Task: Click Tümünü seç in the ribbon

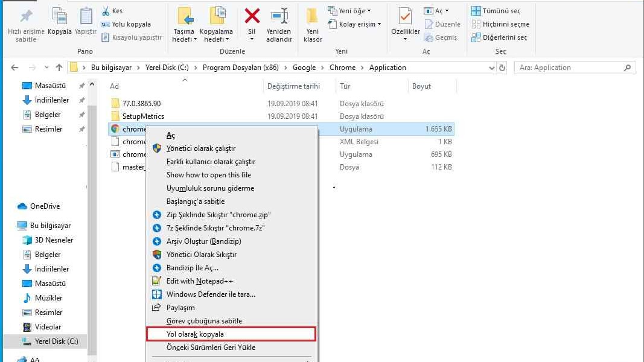Action: point(496,11)
